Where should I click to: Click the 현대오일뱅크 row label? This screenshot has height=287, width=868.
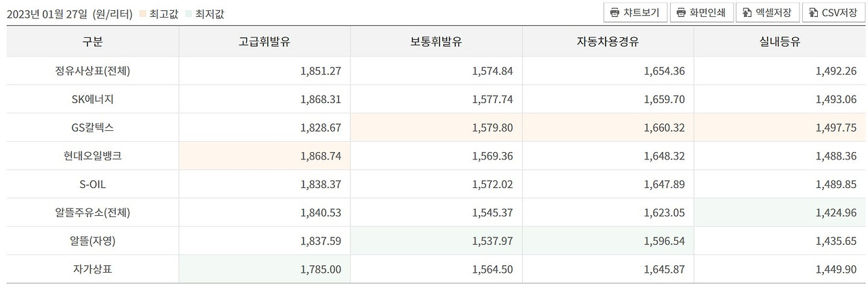click(93, 156)
